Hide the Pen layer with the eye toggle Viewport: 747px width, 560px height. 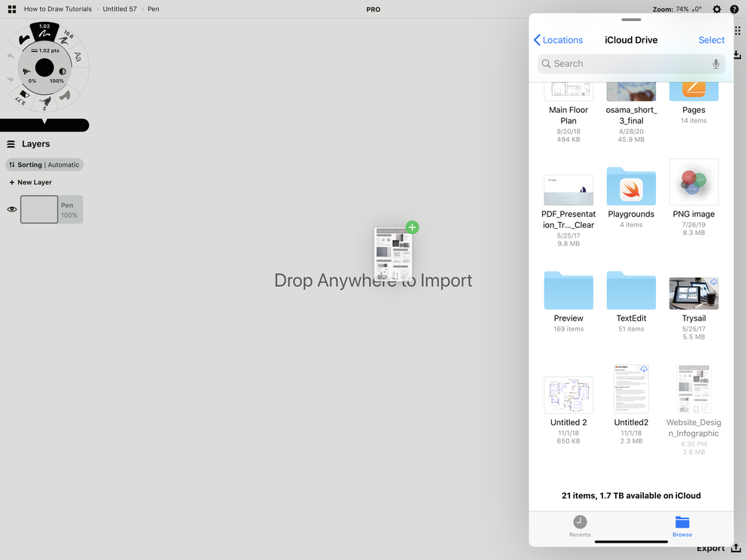[11, 209]
